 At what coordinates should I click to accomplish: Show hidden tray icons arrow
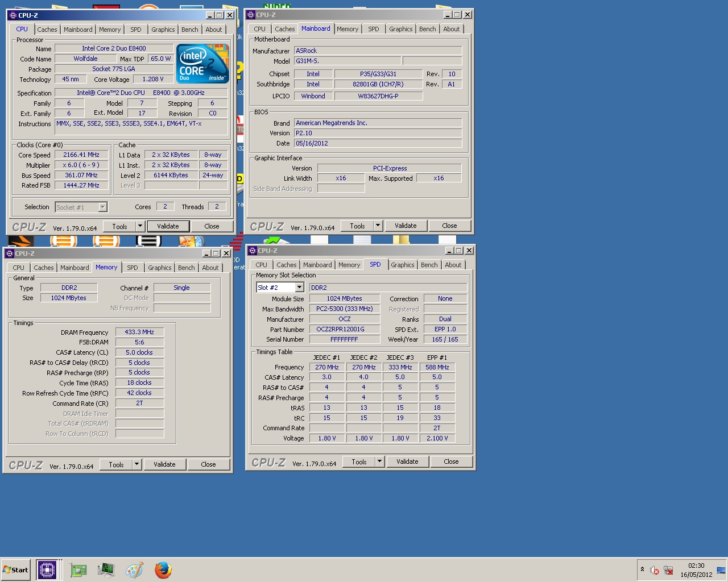click(x=642, y=569)
